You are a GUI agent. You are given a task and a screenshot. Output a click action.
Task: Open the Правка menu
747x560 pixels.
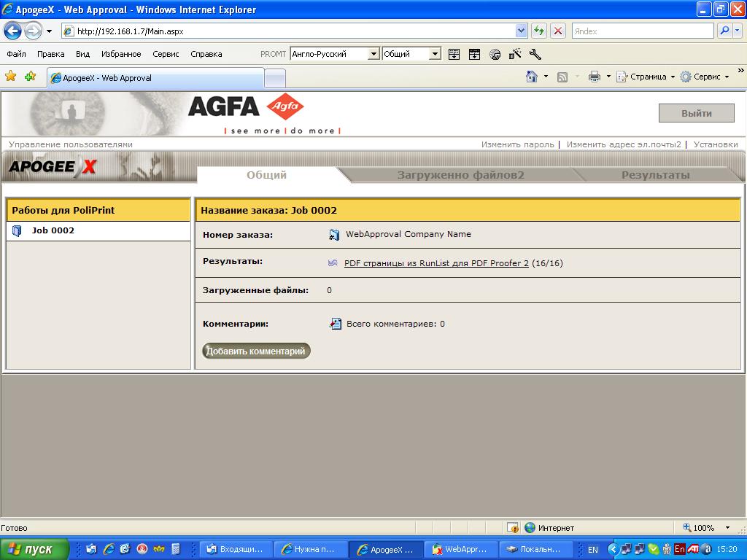[50, 54]
